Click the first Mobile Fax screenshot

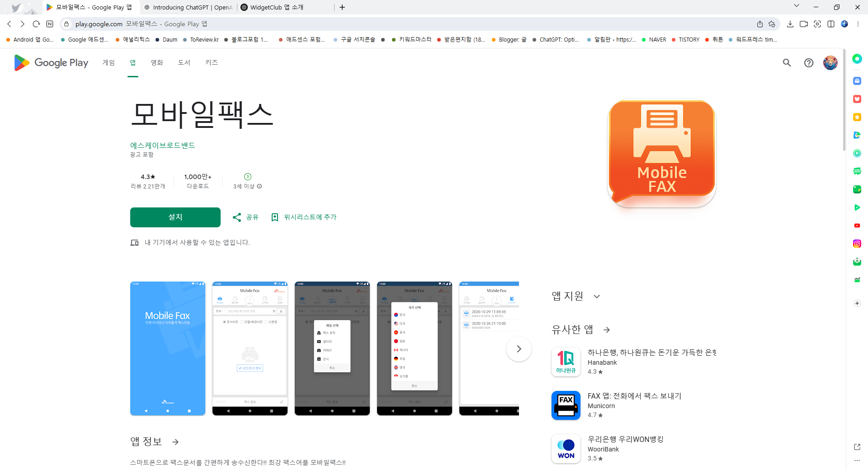pos(167,348)
